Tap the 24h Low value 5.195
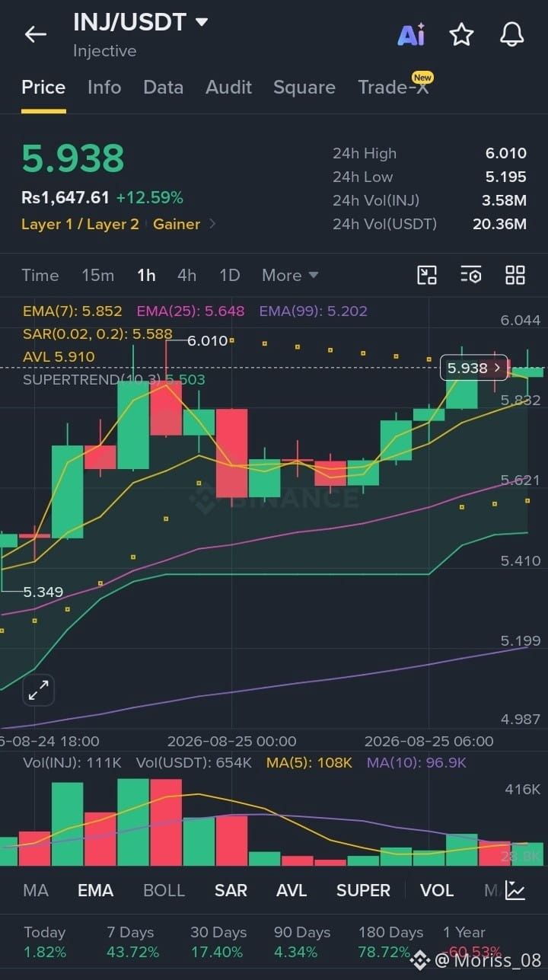 pyautogui.click(x=506, y=177)
